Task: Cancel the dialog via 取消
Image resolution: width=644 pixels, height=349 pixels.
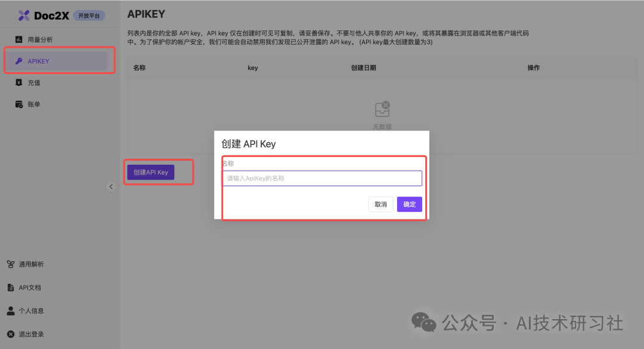Action: [380, 203]
